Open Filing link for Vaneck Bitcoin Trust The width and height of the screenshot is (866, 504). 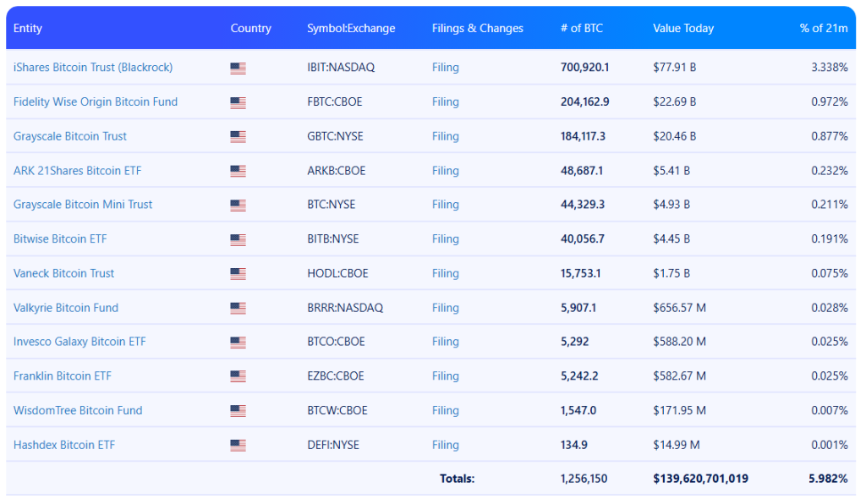click(445, 273)
